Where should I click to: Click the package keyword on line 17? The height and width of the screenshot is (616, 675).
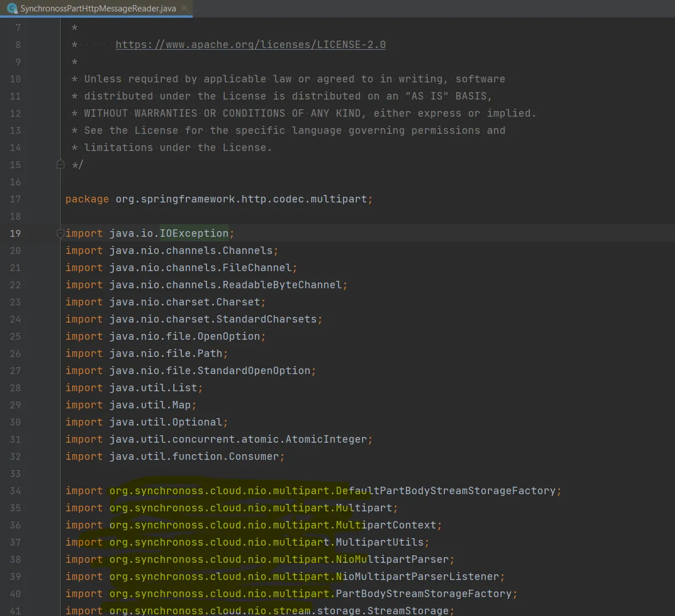[87, 199]
